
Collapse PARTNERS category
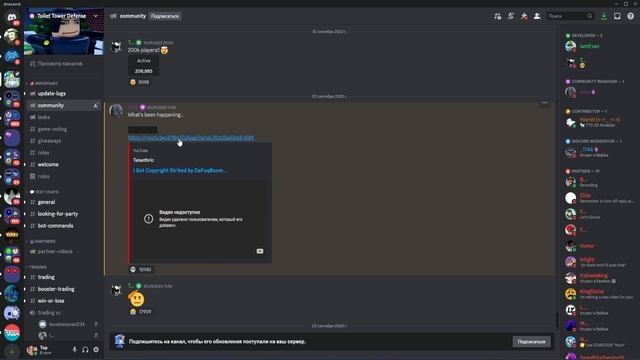click(x=42, y=242)
